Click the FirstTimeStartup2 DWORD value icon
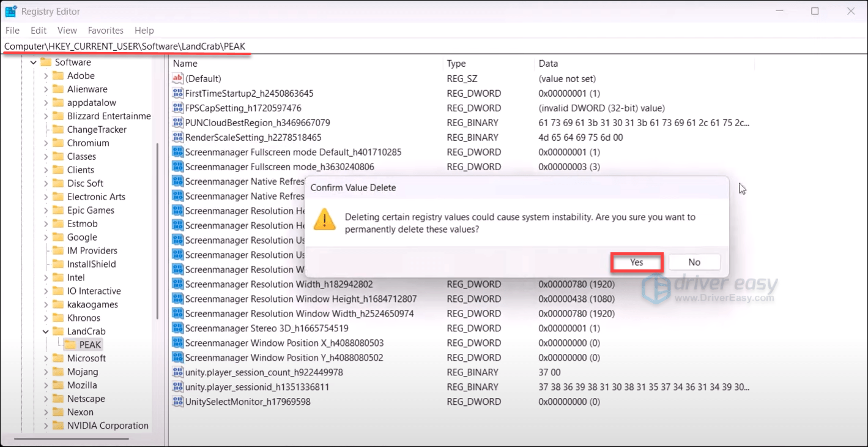The height and width of the screenshot is (447, 868). [178, 93]
